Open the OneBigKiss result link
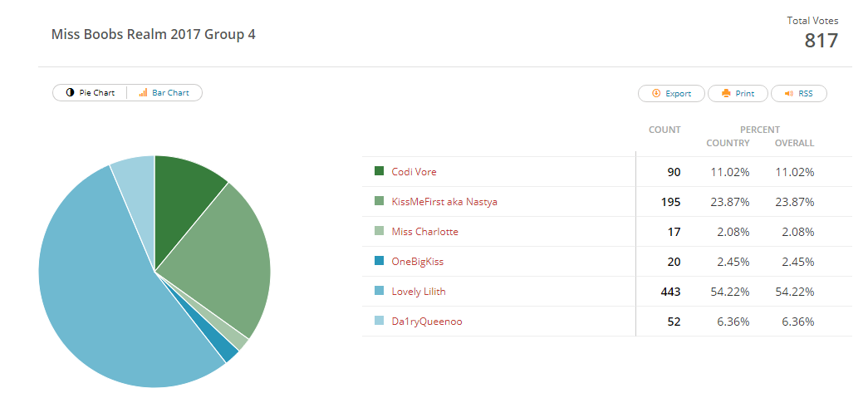This screenshot has width=868, height=393. [x=418, y=261]
